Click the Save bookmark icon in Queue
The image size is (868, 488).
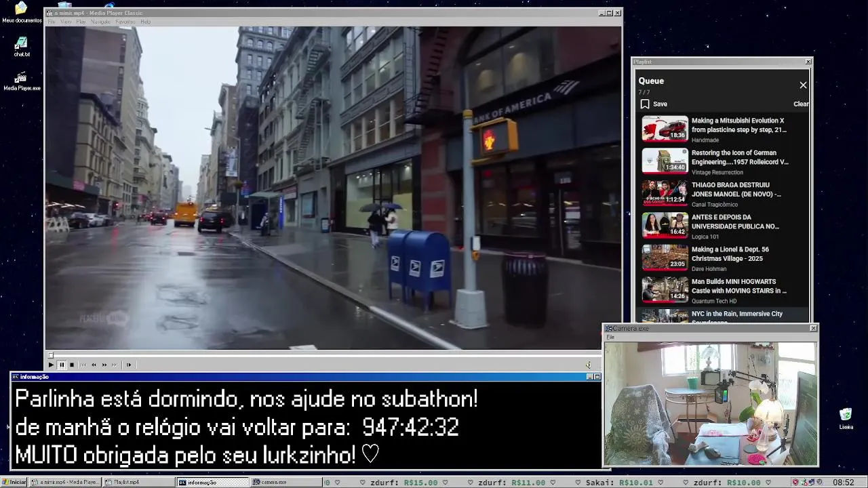[645, 104]
